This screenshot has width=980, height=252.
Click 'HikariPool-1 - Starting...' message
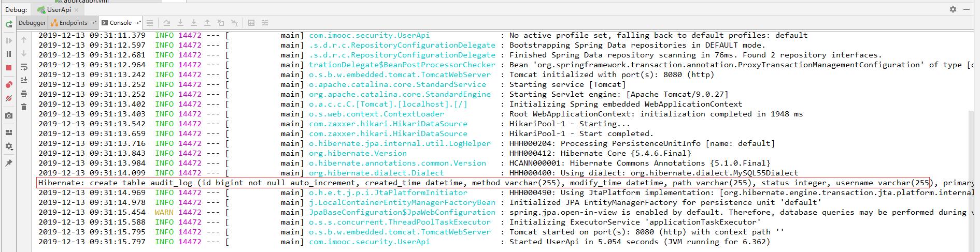click(x=570, y=124)
